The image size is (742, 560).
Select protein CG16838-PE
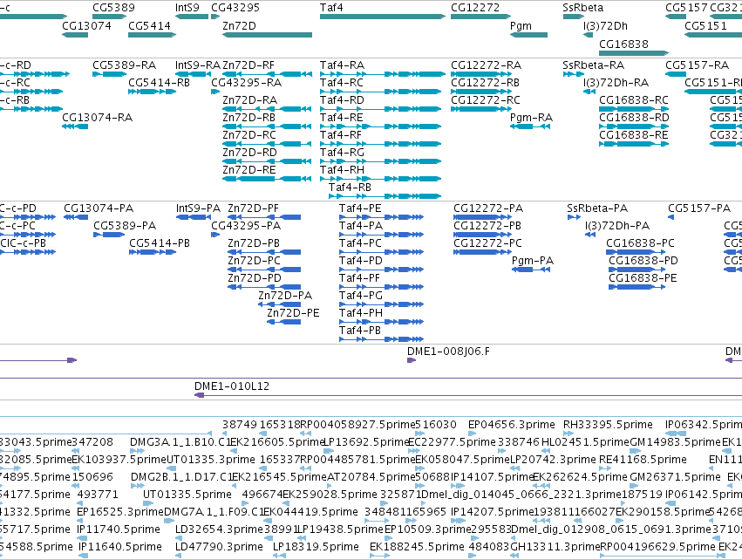pos(643,278)
